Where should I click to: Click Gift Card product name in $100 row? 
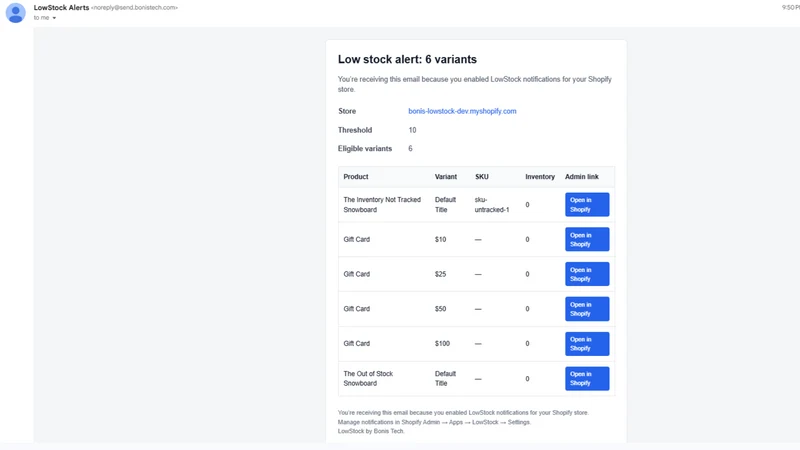point(357,343)
